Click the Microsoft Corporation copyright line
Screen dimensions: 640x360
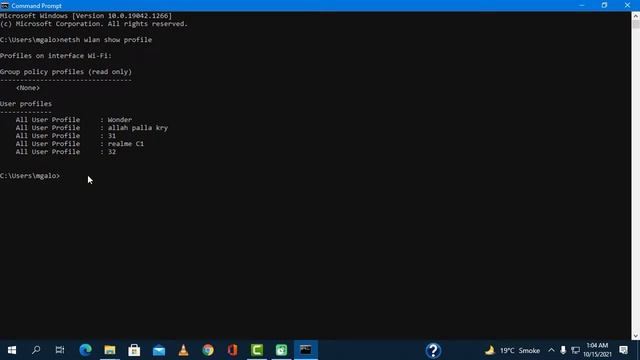(93, 24)
